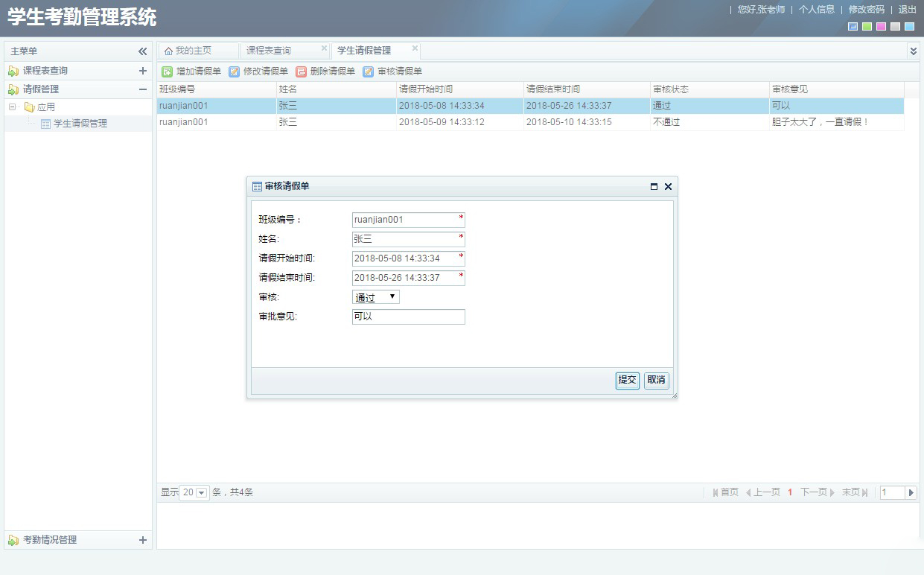
Task: Click the 增加请假单 add icon
Action: pyautogui.click(x=168, y=72)
